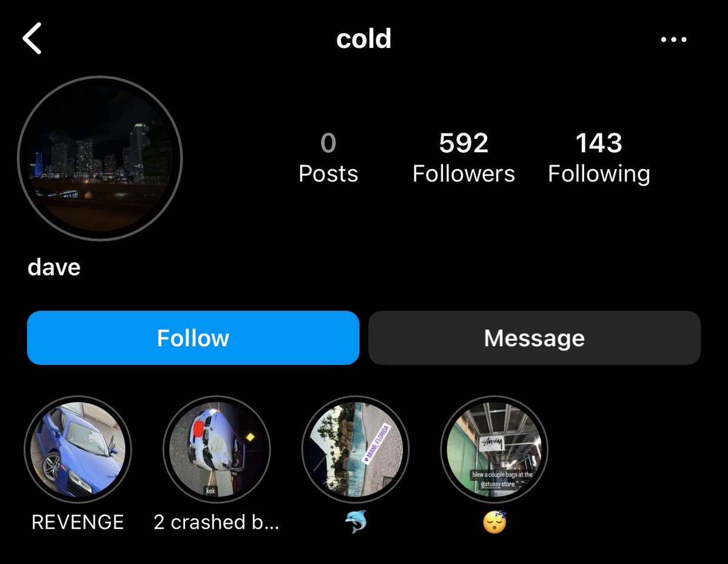Tap the '2 crashed b...' highlight label
This screenshot has width=728, height=564.
click(x=217, y=522)
